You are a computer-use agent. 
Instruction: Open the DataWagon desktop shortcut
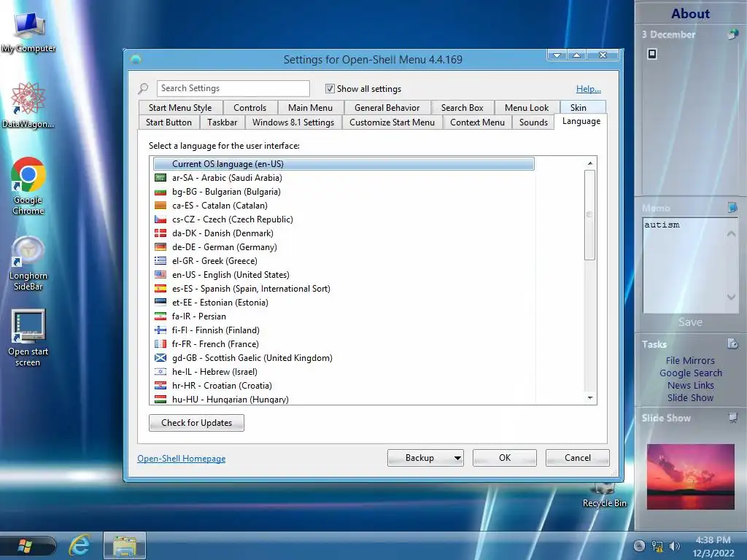(x=28, y=105)
